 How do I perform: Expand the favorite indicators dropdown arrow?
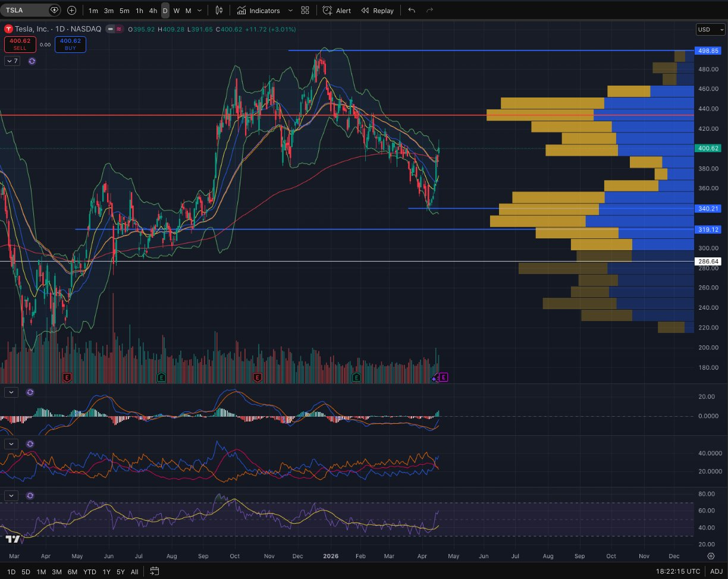(x=290, y=11)
